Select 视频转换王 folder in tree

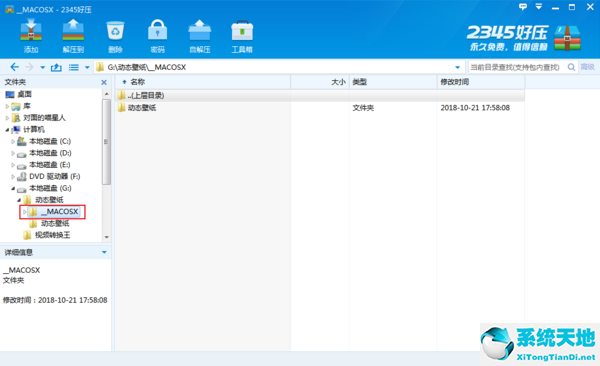point(52,235)
